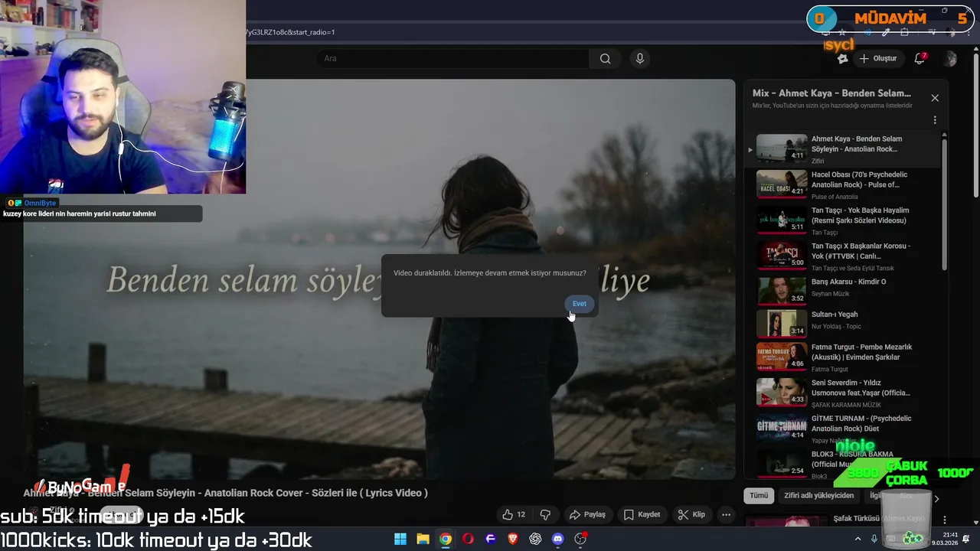The width and height of the screenshot is (980, 551).
Task: Click the Evet button in the pause dialog
Action: [x=580, y=304]
